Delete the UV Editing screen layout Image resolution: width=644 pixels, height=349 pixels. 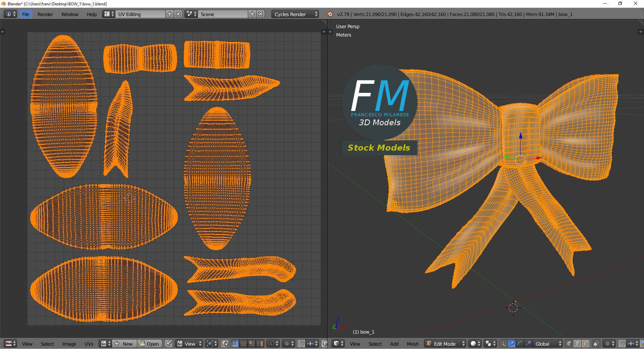178,14
